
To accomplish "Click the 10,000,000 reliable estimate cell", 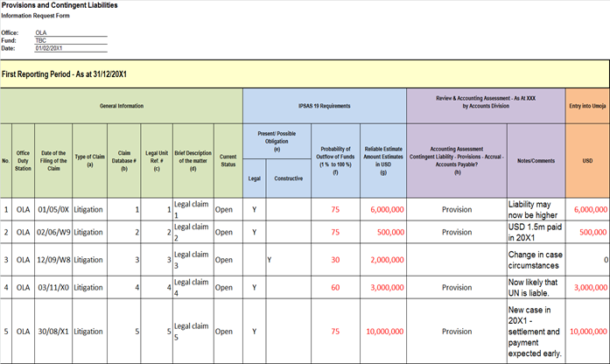I will [383, 332].
